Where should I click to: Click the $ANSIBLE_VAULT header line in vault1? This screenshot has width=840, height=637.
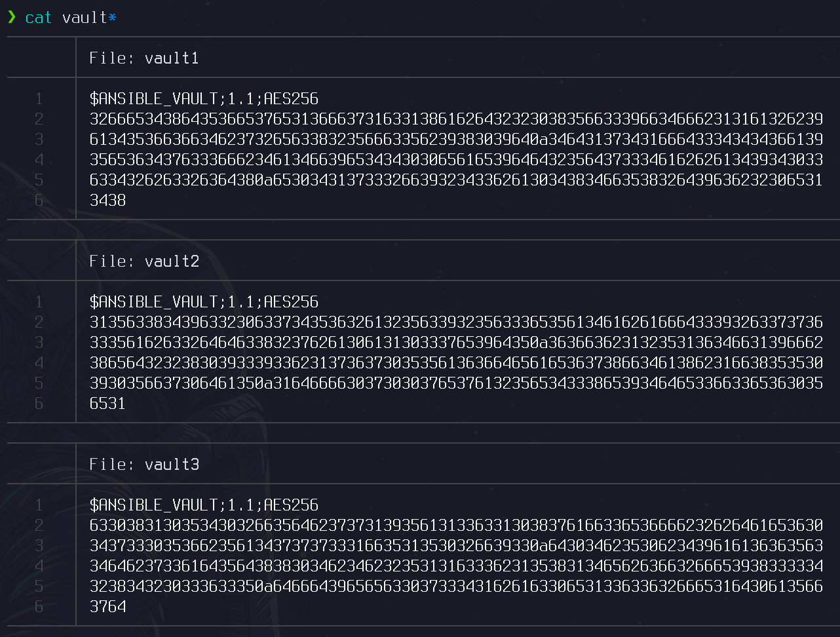[204, 99]
